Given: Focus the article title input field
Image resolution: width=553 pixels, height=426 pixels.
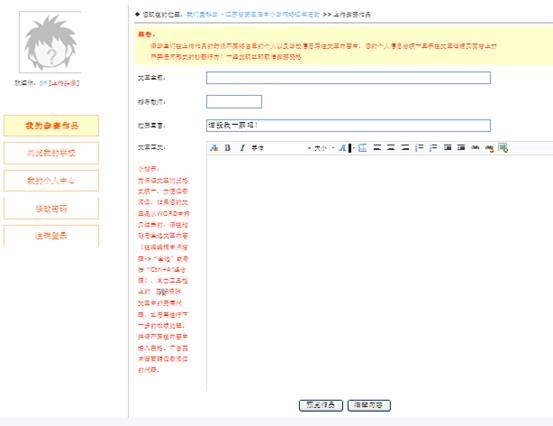Looking at the screenshot, I should (348, 78).
